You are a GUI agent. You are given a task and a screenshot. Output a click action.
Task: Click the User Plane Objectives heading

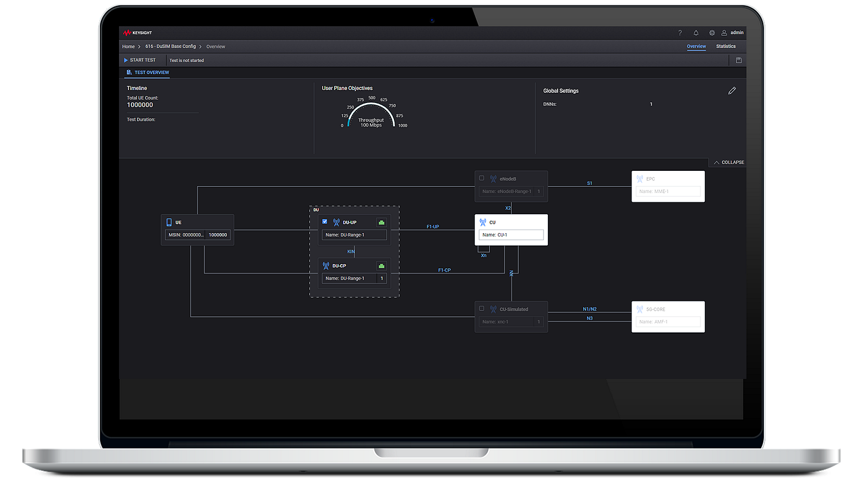[347, 88]
